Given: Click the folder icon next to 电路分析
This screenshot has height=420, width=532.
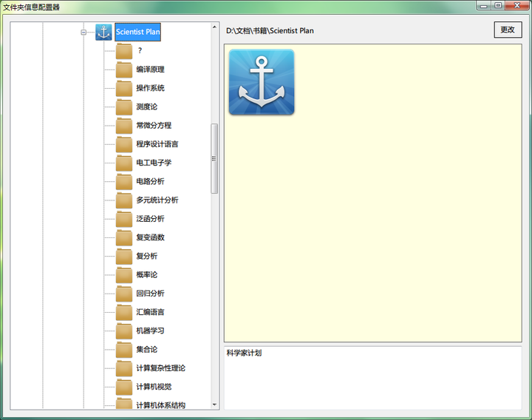Looking at the screenshot, I should [x=124, y=182].
